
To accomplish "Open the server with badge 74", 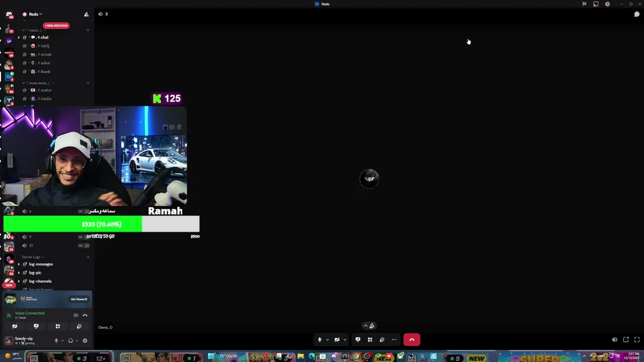I will point(9,246).
